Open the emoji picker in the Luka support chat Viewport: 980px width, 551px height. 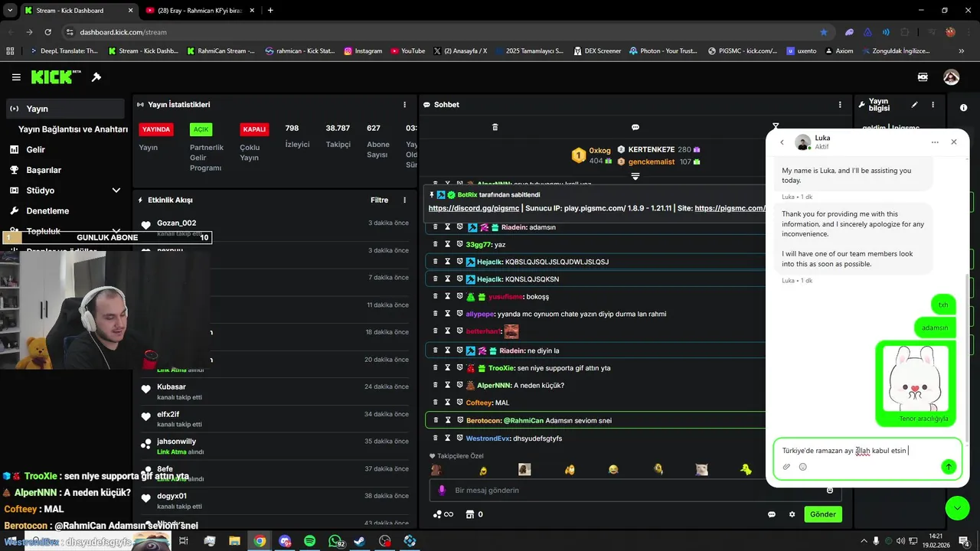pos(802,467)
